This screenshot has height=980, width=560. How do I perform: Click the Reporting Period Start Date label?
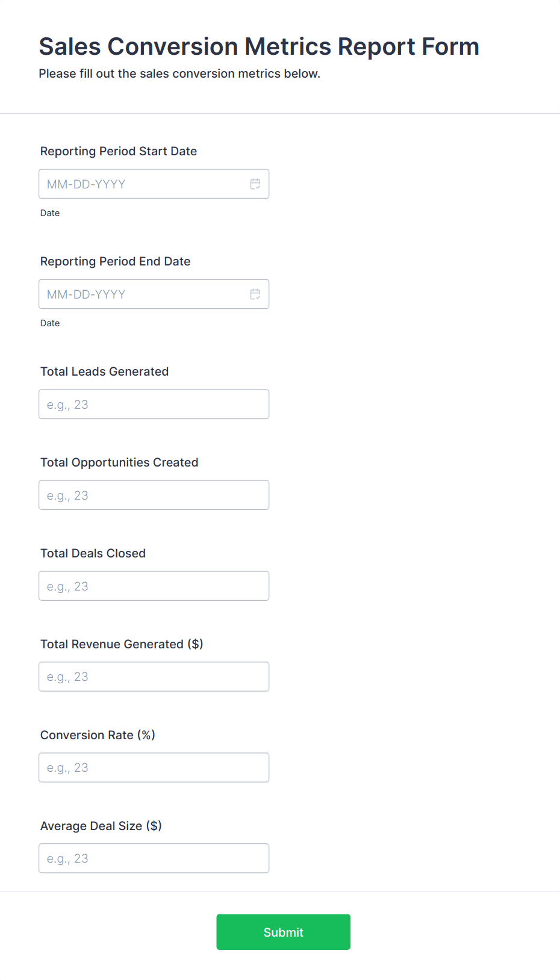point(119,152)
